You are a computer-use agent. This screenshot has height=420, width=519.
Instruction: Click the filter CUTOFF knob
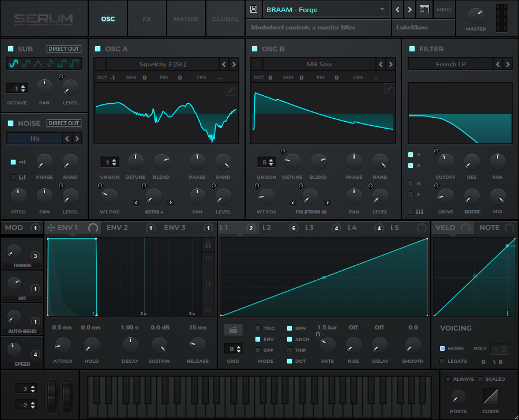pos(446,162)
